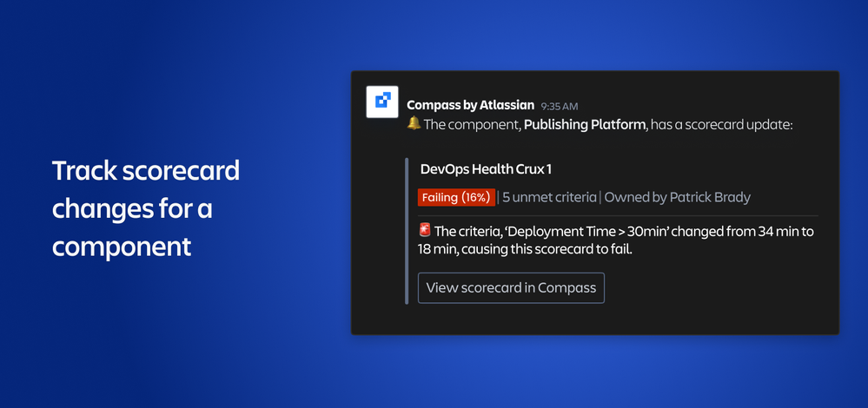Screen dimensions: 868x408
Task: Click 'has a scorecard update:' message text
Action: point(722,125)
